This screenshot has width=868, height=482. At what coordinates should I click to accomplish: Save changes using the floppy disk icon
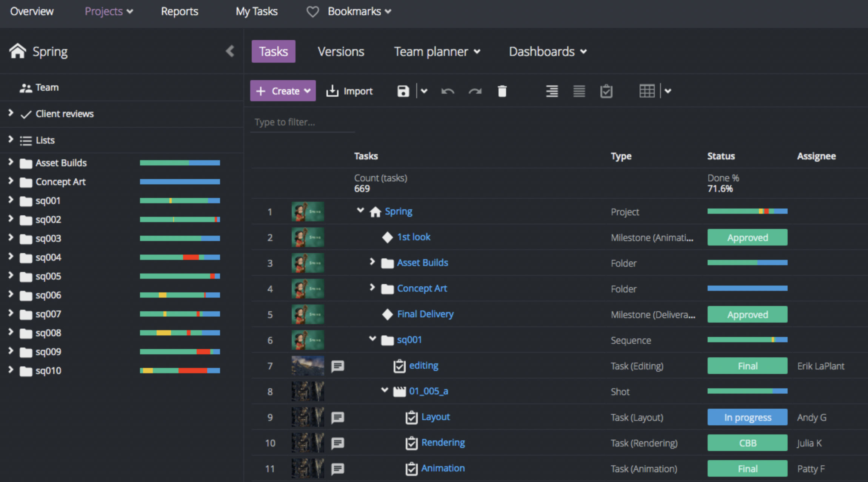pyautogui.click(x=403, y=91)
